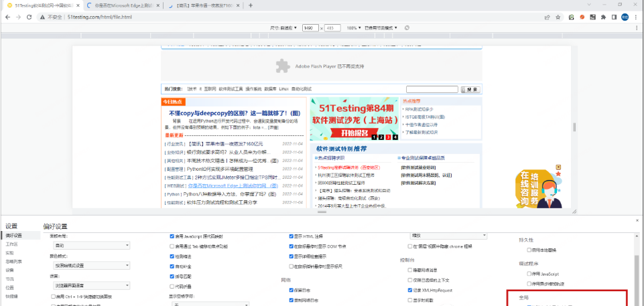Click the orange round extension icon
Screen dimensions: 644x306
(582, 17)
